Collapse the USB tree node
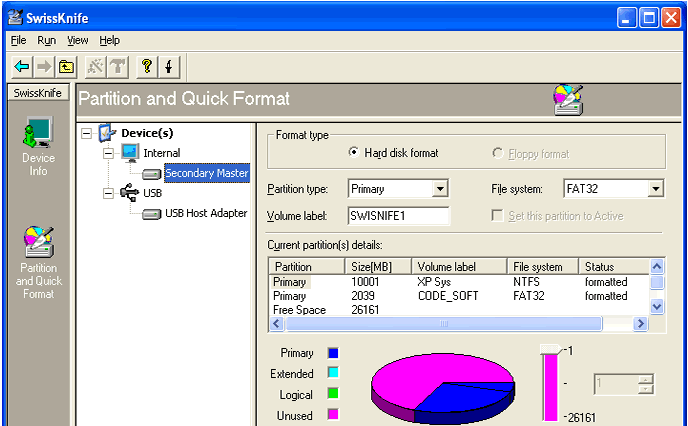 (108, 193)
